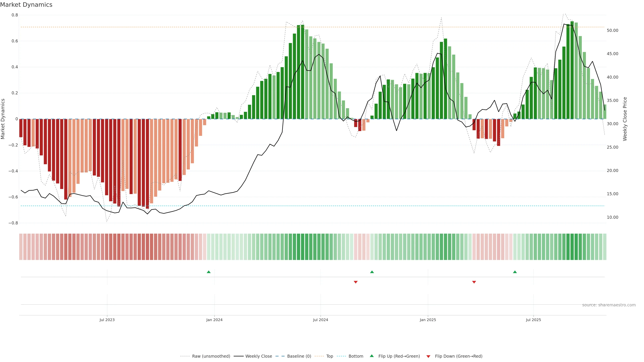Toggle the Top legend entry

(330, 356)
